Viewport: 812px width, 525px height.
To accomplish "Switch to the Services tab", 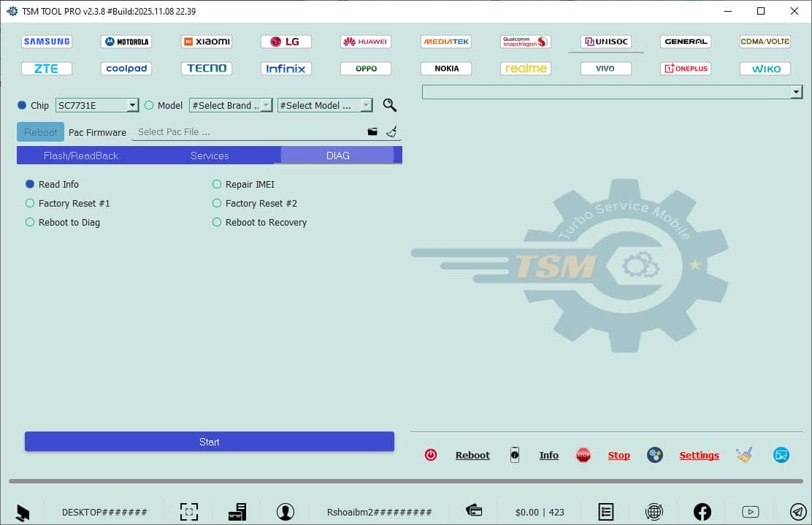I will 210,155.
